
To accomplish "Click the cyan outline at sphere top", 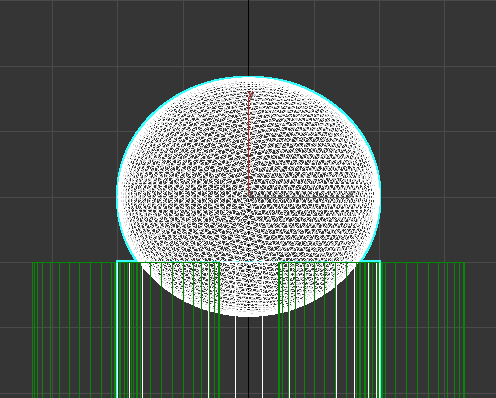I will (249, 77).
